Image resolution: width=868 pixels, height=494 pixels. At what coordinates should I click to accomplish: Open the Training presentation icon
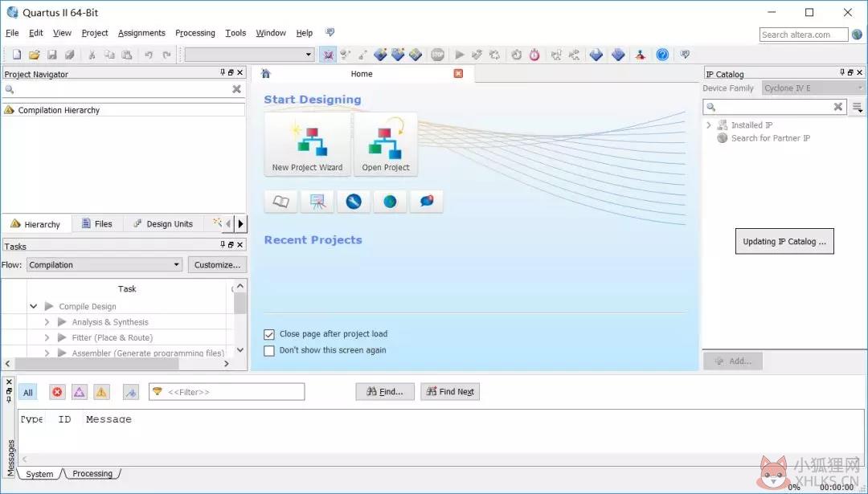[x=317, y=202]
